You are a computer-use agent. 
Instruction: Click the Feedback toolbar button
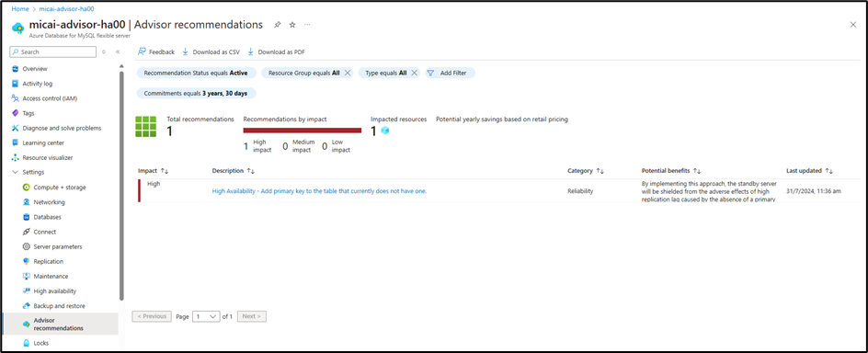coord(156,52)
